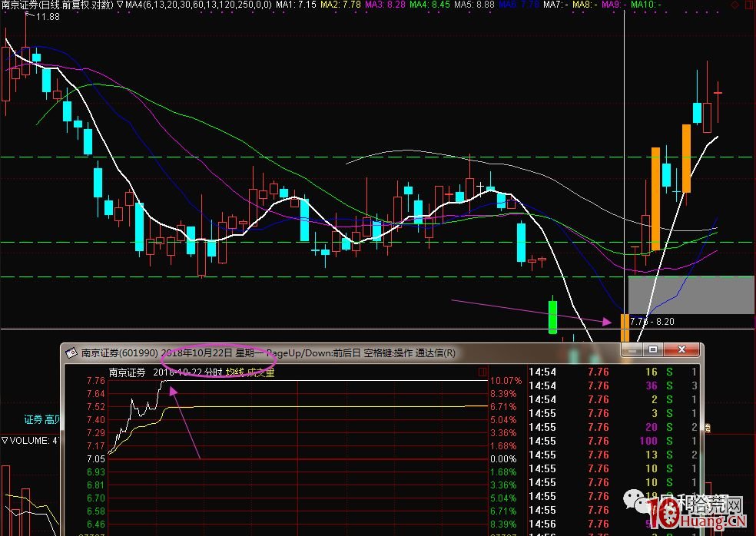
Task: Click the 7.40 price axis label
Action: coord(95,420)
